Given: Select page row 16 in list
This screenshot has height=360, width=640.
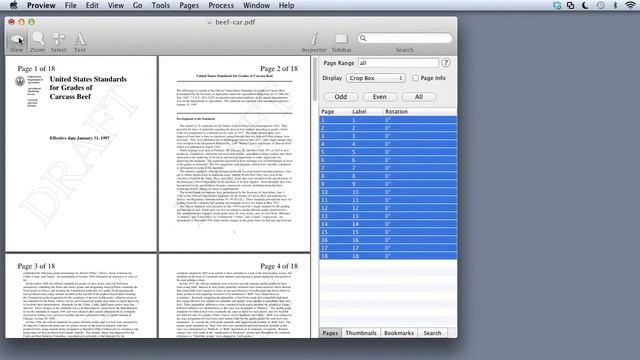Looking at the screenshot, I should (x=388, y=240).
